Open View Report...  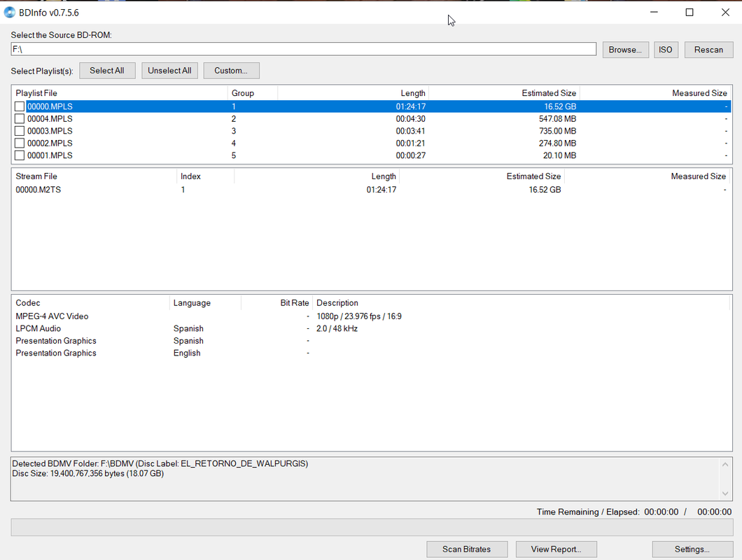[556, 549]
